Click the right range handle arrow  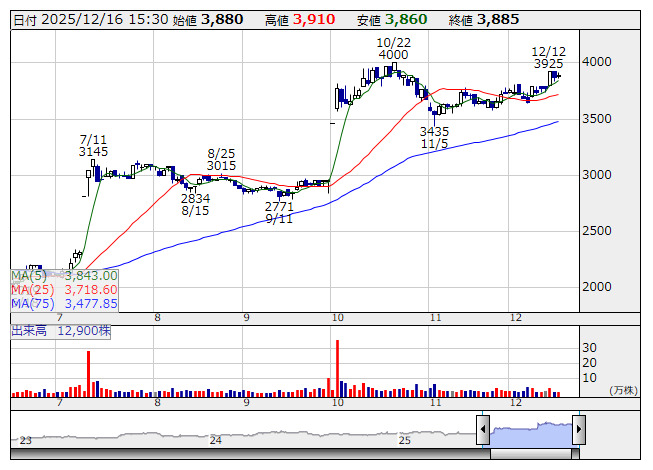(578, 430)
